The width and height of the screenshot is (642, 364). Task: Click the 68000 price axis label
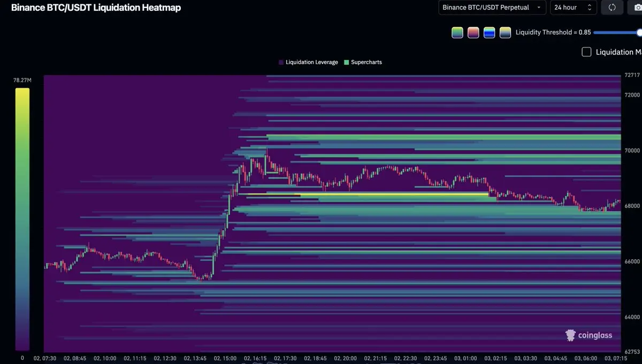pos(632,206)
